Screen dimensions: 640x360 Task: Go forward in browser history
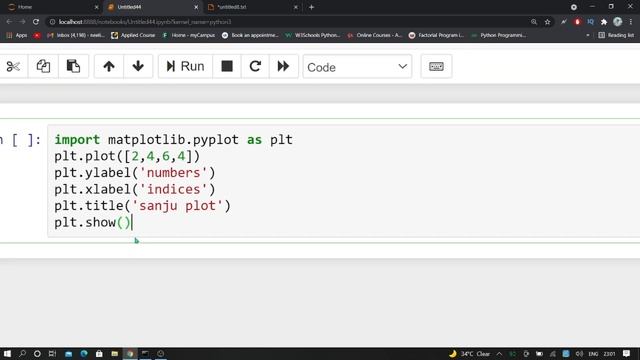point(22,22)
